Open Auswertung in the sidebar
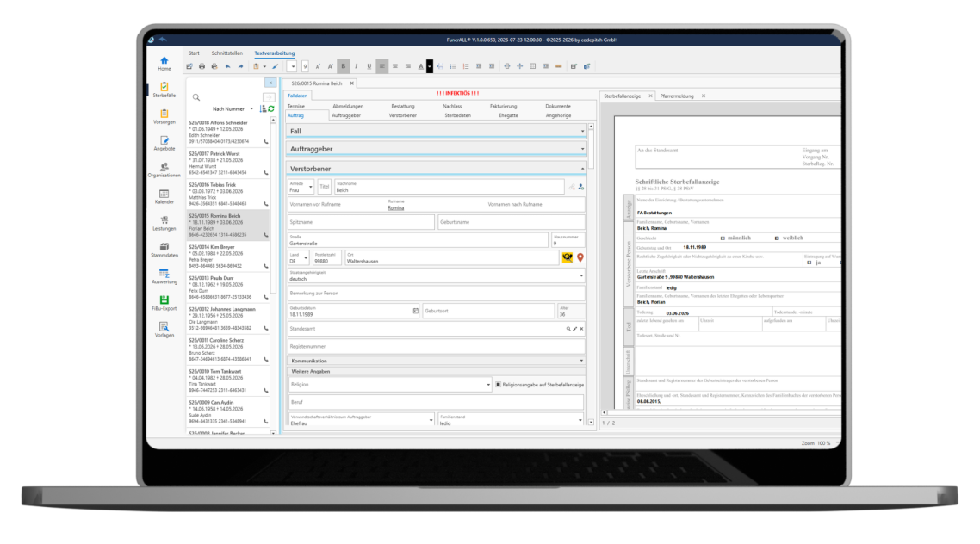The width and height of the screenshot is (980, 544). [164, 276]
